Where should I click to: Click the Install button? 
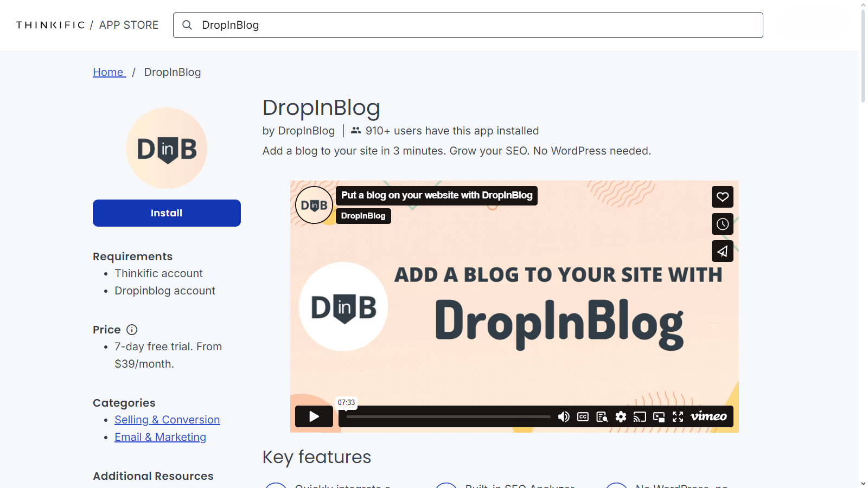[167, 213]
